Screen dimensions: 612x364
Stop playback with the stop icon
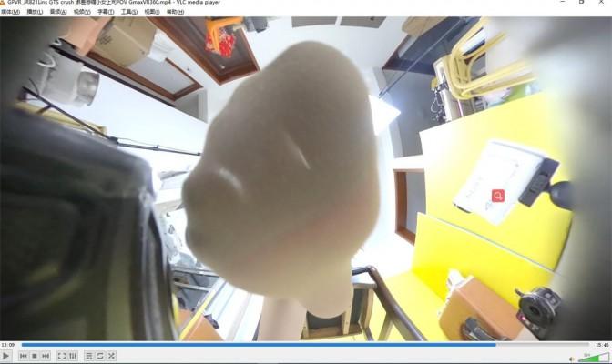(35, 356)
